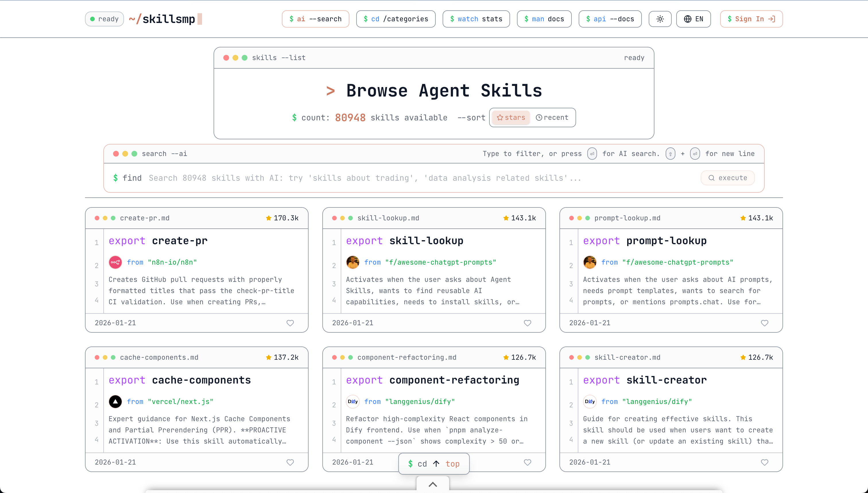The image size is (868, 493).
Task: Click the execute search button
Action: pos(727,178)
